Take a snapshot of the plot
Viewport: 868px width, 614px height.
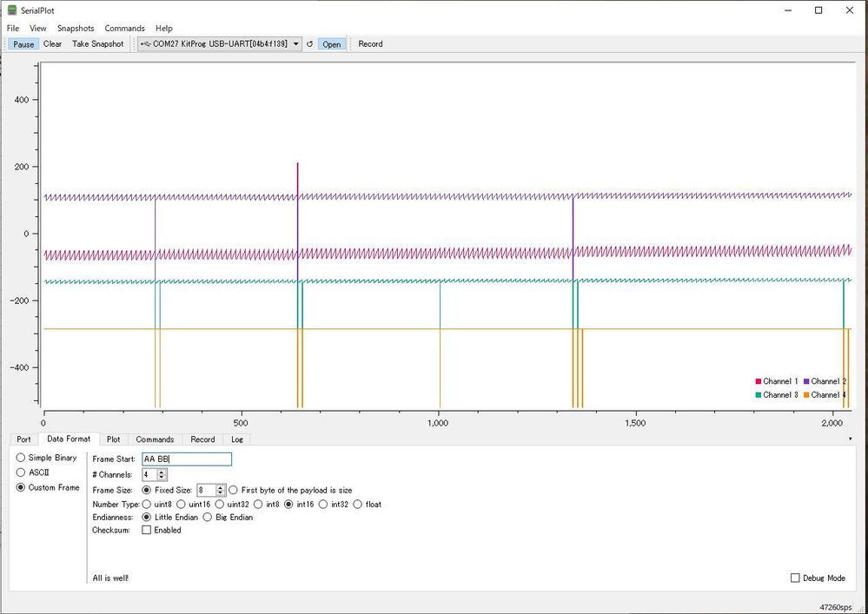pos(97,43)
